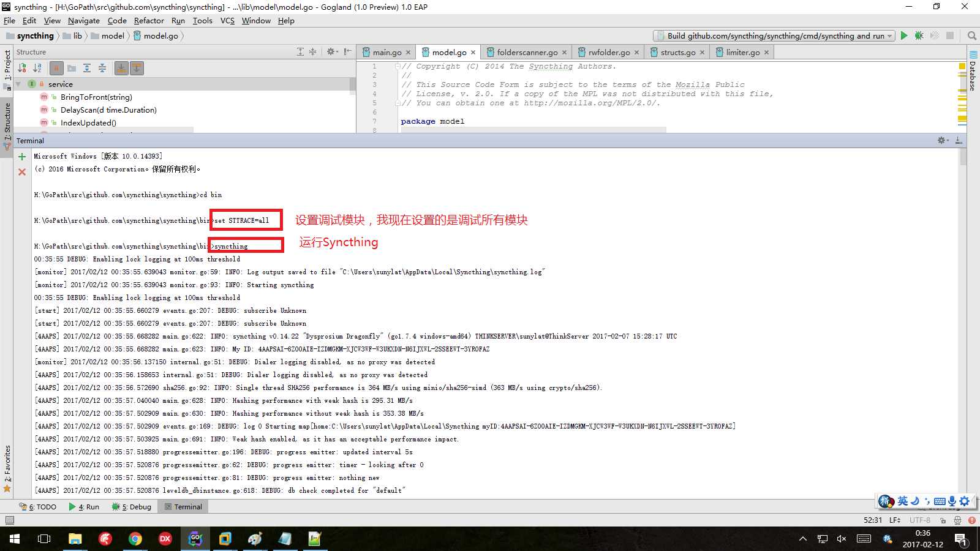The width and height of the screenshot is (980, 551).
Task: Open the 6: TODO tool window
Action: (38, 506)
